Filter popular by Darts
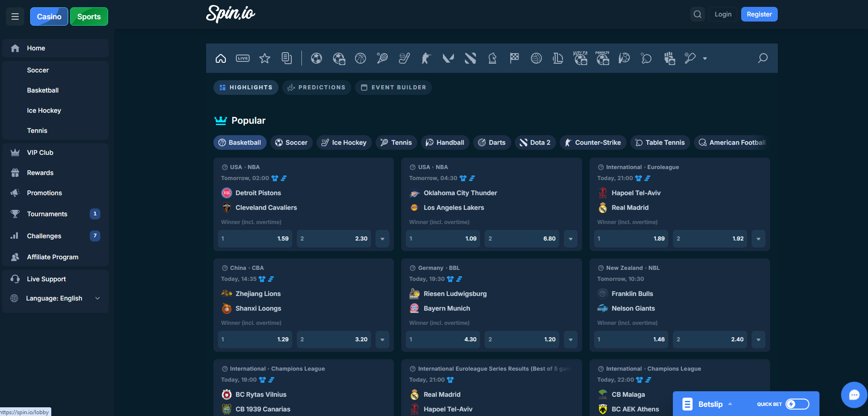This screenshot has height=416, width=868. [x=492, y=142]
